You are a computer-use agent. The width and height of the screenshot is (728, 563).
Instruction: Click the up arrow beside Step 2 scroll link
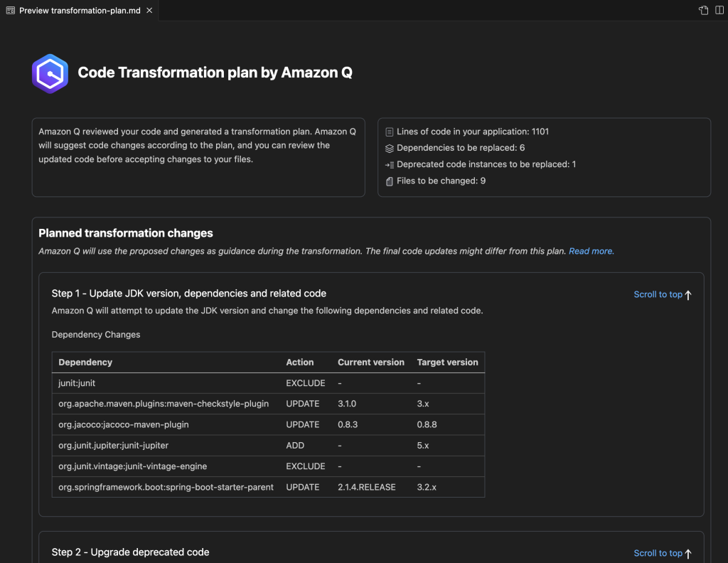click(688, 552)
